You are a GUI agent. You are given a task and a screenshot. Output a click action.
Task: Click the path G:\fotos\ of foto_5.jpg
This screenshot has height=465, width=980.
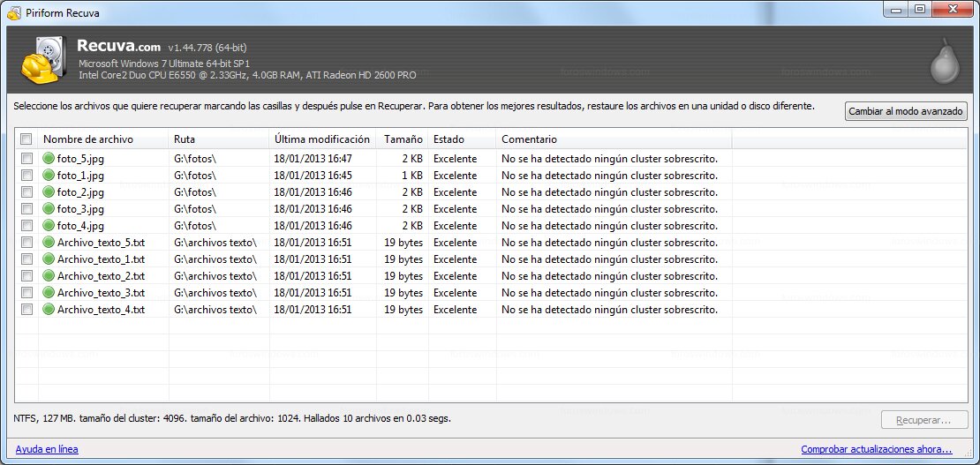coord(195,159)
